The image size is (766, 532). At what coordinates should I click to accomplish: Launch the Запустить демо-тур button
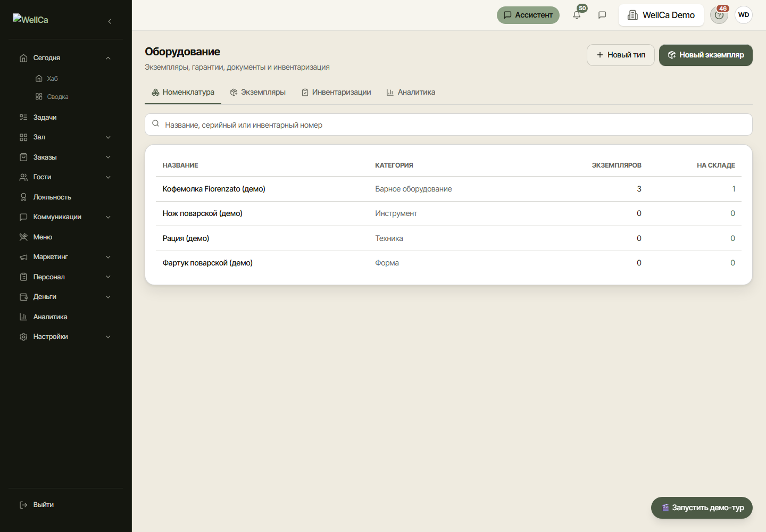click(702, 508)
